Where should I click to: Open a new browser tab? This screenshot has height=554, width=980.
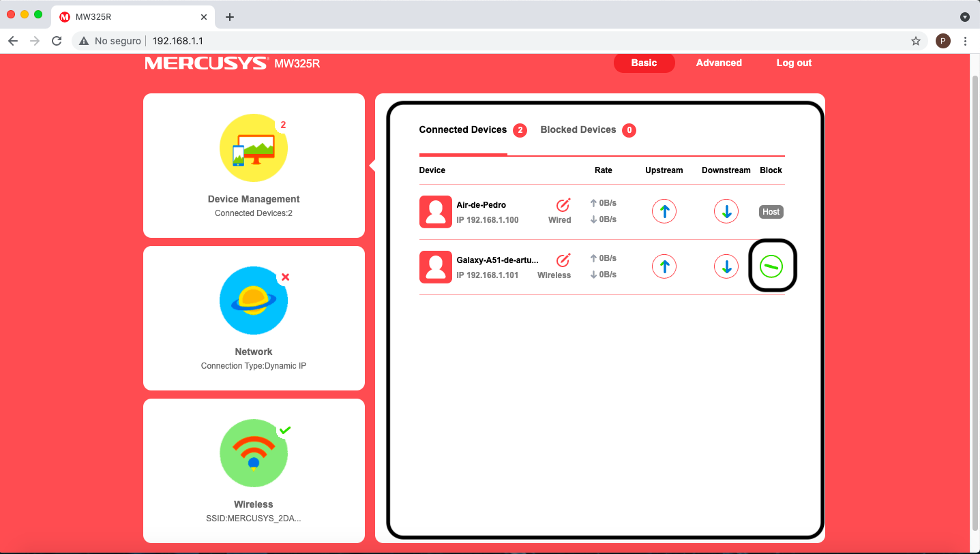230,17
